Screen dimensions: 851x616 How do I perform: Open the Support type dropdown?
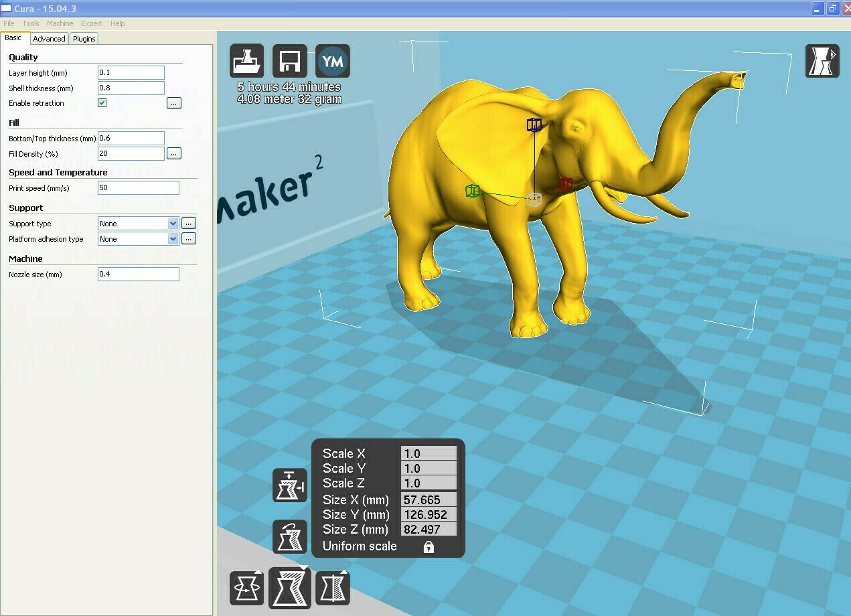click(138, 224)
